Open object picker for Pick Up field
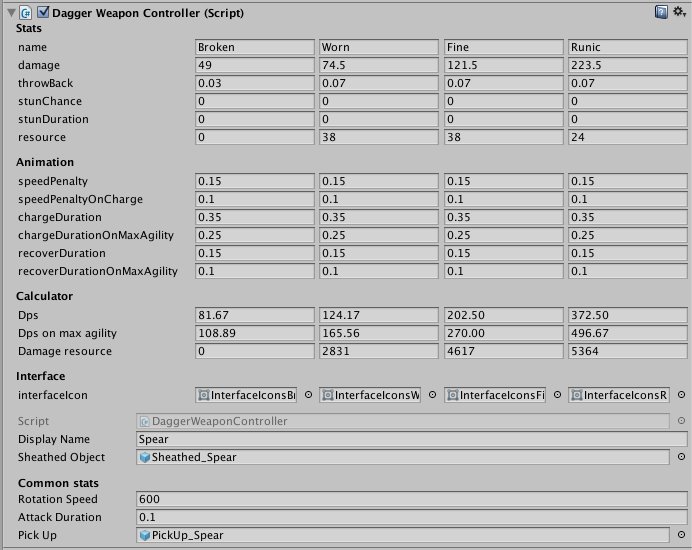 pyautogui.click(x=681, y=535)
